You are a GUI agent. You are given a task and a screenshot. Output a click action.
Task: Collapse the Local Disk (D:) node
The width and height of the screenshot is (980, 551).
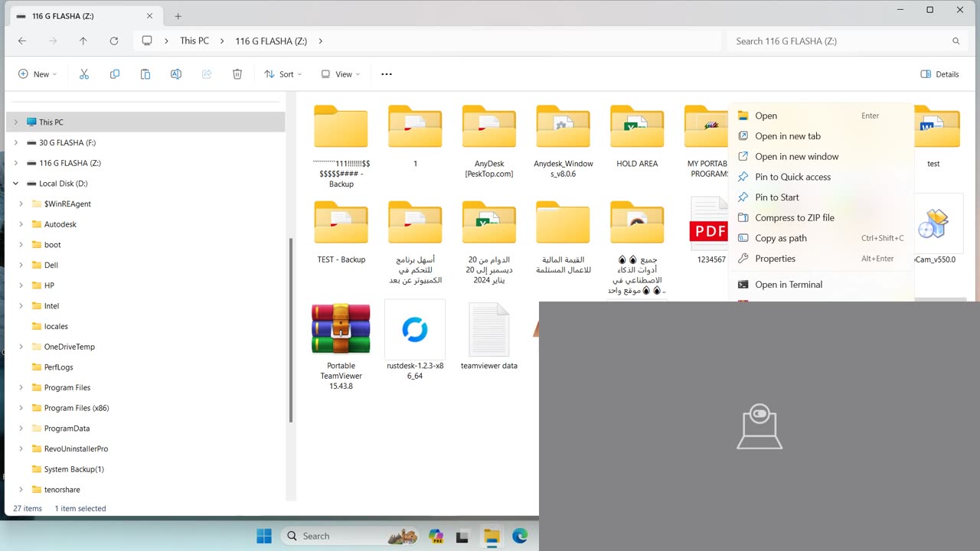[x=15, y=184]
